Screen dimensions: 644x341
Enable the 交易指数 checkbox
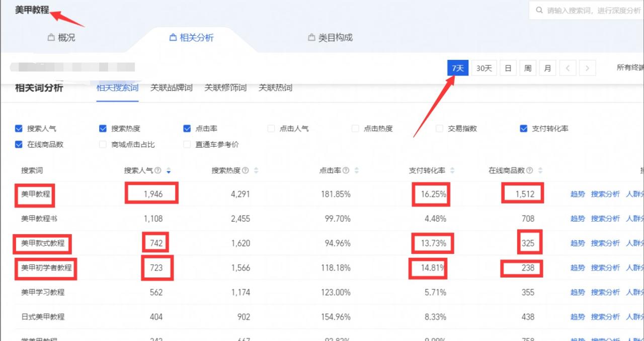[x=440, y=128]
